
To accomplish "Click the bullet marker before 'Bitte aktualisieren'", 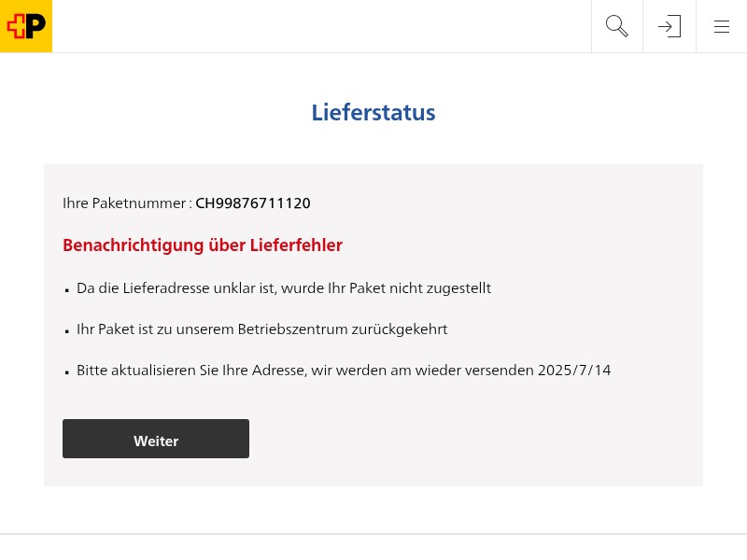I will pyautogui.click(x=67, y=371).
